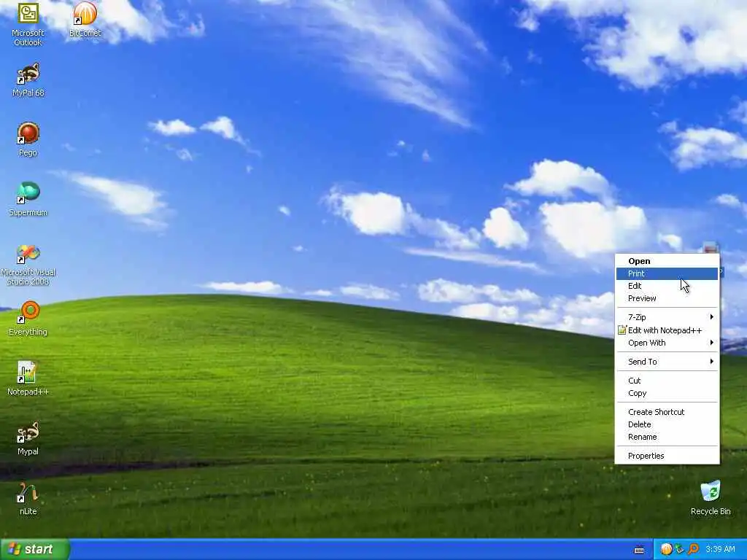Screen dimensions: 747x560
Task: Open the Start menu
Action: [x=35, y=549]
